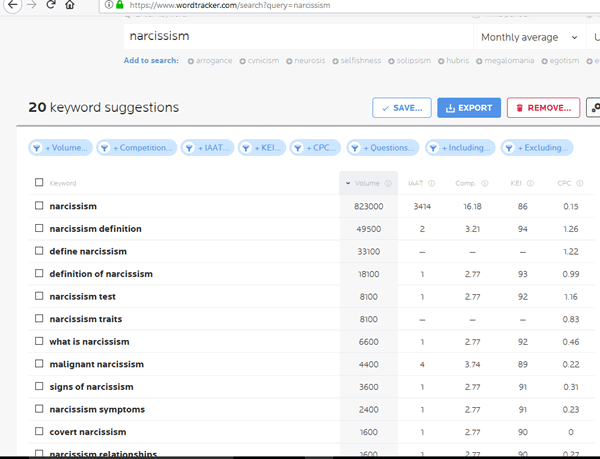The width and height of the screenshot is (600, 459).
Task: Check the 'malignant narcissism' row
Action: click(x=39, y=363)
